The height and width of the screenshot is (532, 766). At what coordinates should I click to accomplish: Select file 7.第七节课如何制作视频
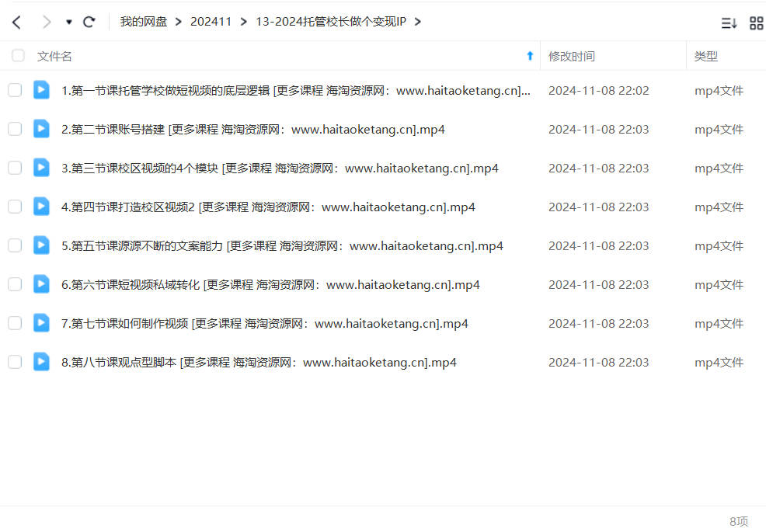(x=265, y=323)
